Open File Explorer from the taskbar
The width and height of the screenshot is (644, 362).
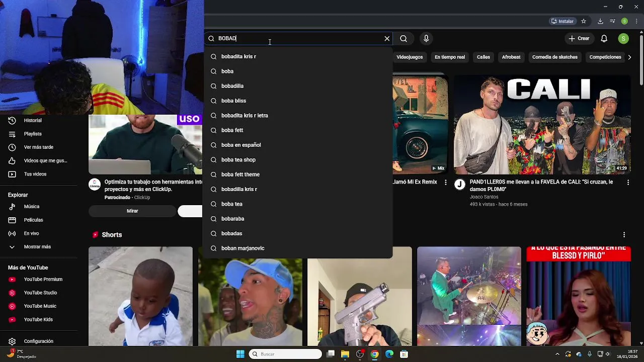345,354
